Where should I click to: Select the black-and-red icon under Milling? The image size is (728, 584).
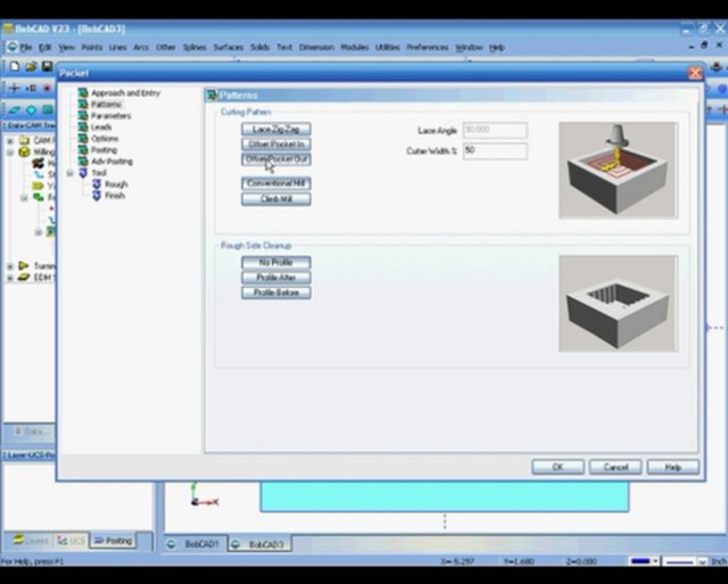38,163
